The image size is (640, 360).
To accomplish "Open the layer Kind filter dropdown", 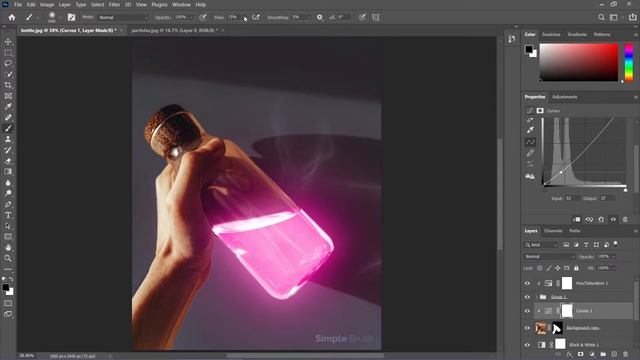I will [541, 245].
